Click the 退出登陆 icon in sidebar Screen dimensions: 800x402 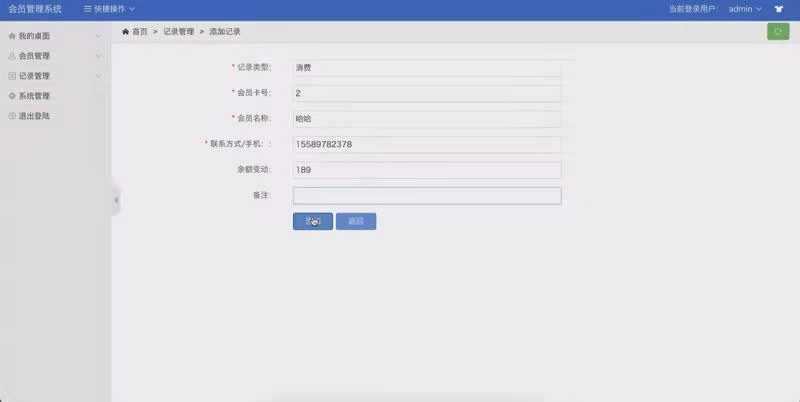click(x=12, y=116)
